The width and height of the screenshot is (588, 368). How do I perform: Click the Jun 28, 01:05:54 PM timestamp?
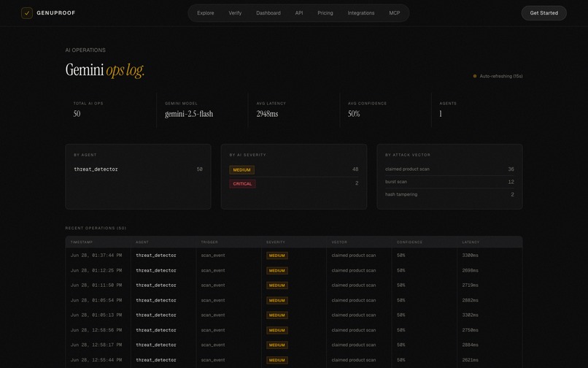(96, 300)
